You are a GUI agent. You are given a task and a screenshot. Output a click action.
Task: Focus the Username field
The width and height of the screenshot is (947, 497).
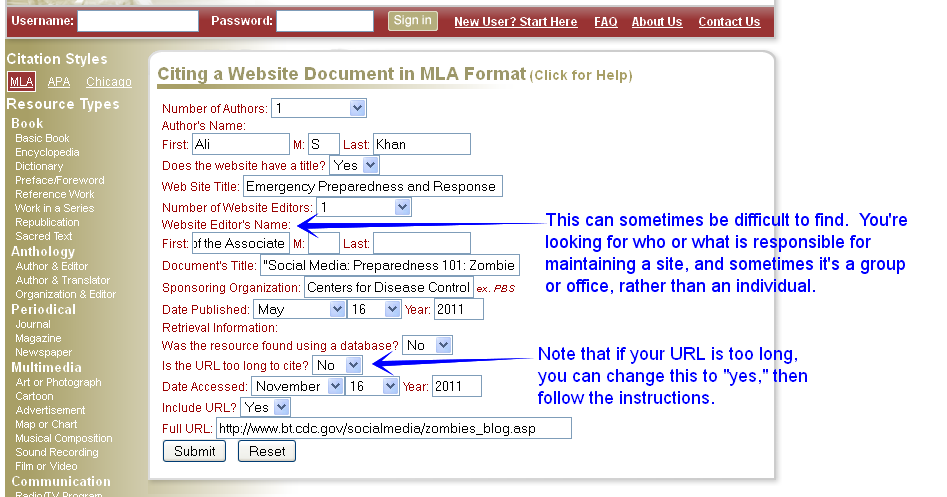pyautogui.click(x=138, y=21)
